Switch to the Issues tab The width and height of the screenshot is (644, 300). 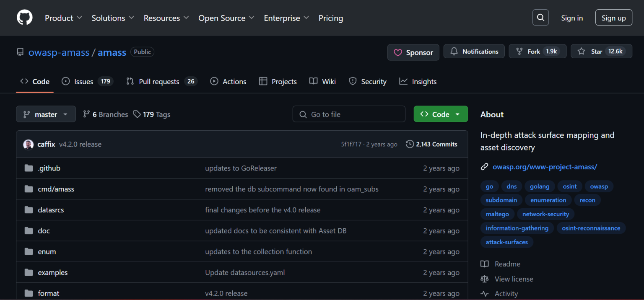point(83,81)
